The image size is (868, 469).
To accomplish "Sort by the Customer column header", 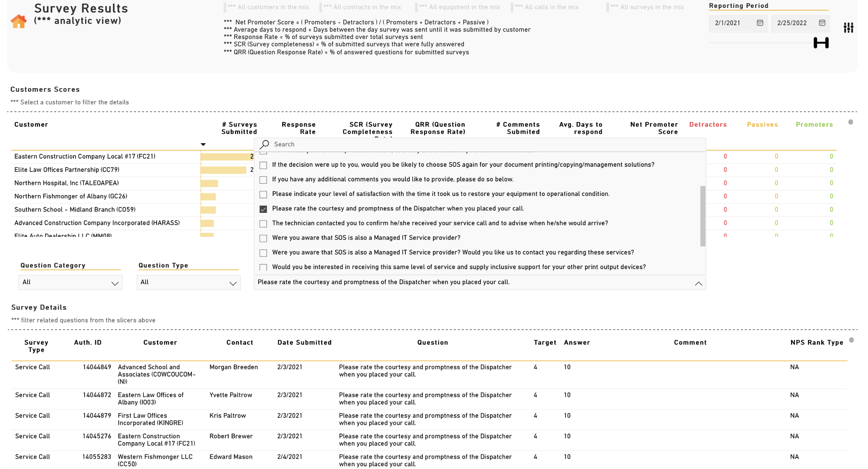I will pos(31,124).
